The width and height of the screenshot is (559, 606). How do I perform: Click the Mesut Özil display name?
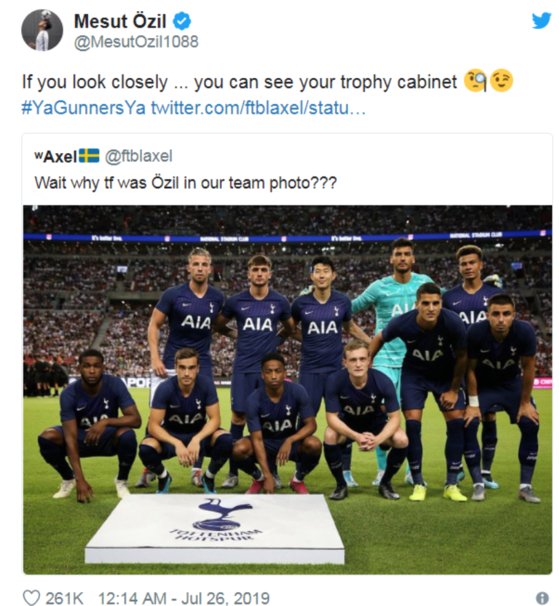coord(120,21)
